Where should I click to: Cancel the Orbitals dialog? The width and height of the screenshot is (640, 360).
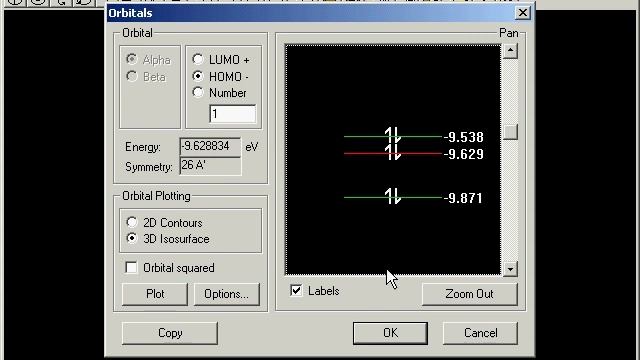pyautogui.click(x=480, y=333)
